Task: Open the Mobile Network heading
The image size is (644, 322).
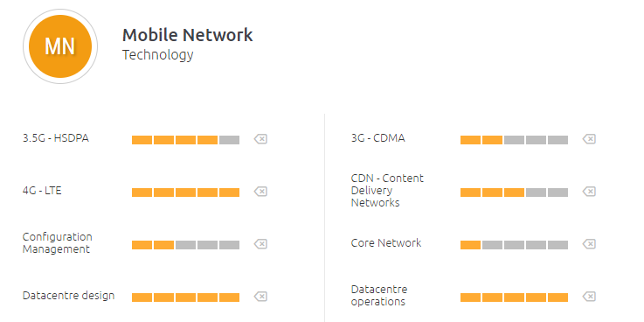Action: point(187,35)
